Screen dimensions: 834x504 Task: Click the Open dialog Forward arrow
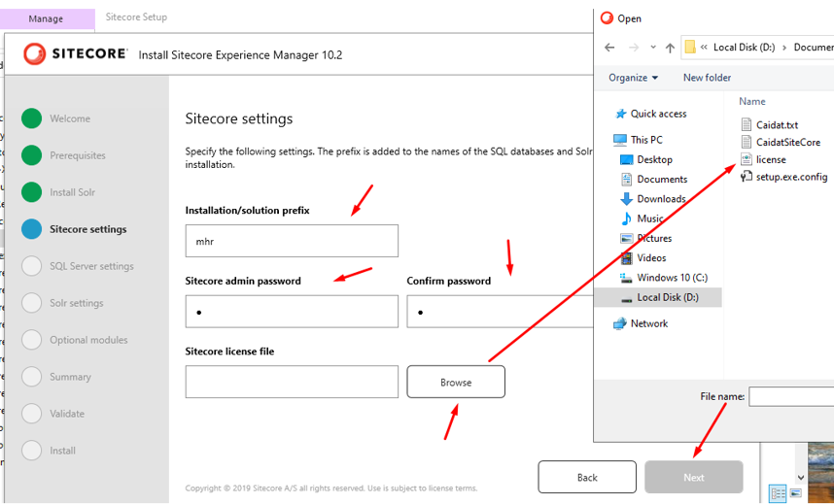point(634,48)
